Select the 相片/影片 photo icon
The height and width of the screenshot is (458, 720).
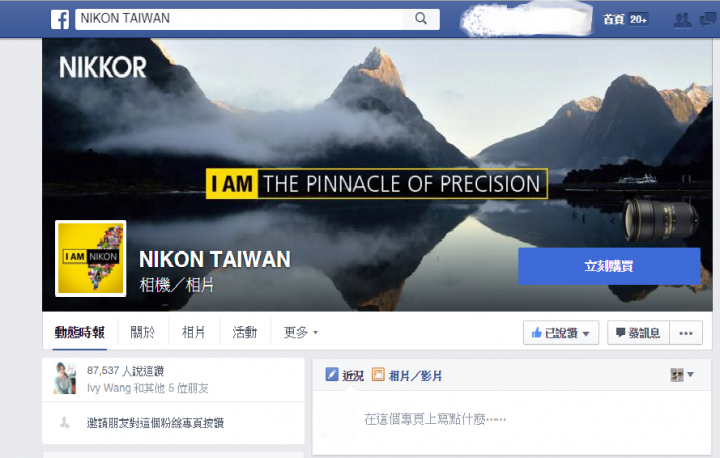[378, 374]
